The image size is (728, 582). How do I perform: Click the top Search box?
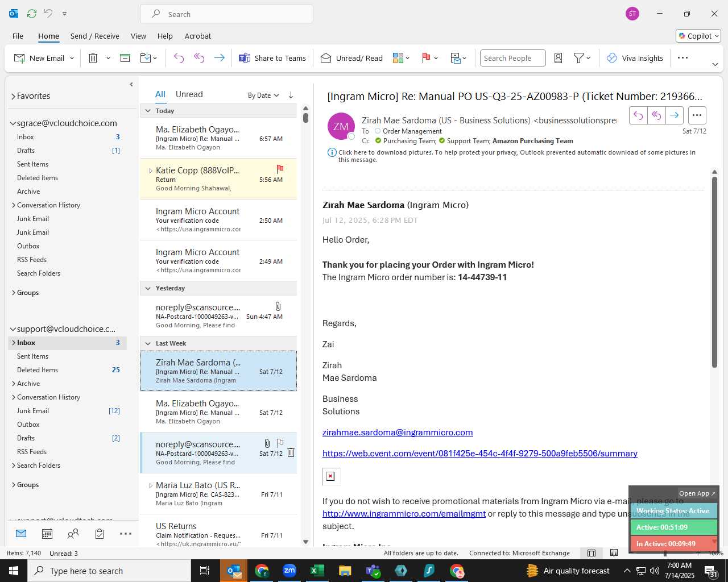[x=226, y=14]
